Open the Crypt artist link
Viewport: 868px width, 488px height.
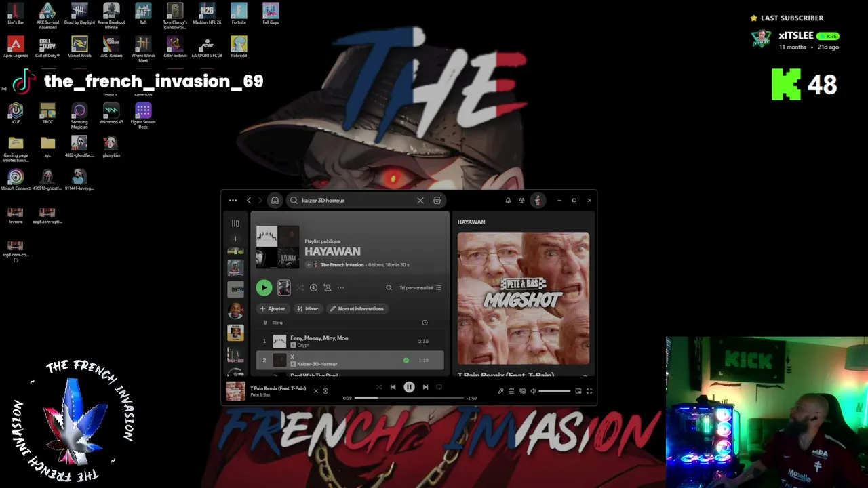coord(302,345)
